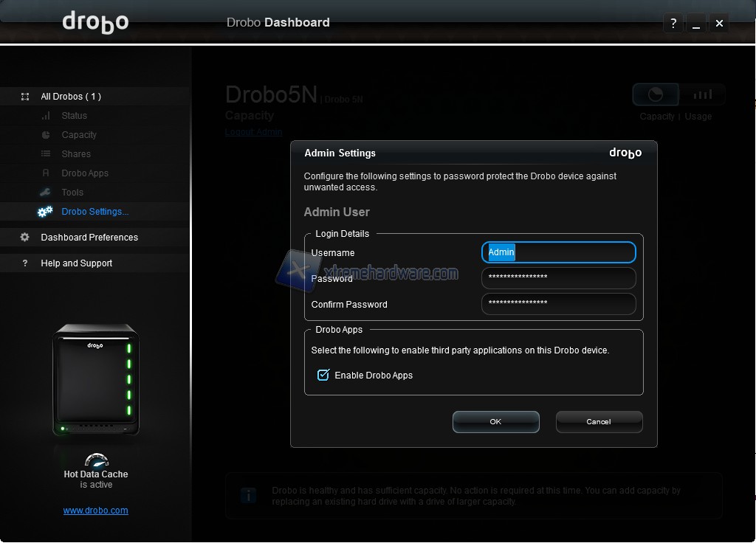The image size is (756, 543).
Task: Cancel the Admin Settings dialog
Action: (599, 422)
